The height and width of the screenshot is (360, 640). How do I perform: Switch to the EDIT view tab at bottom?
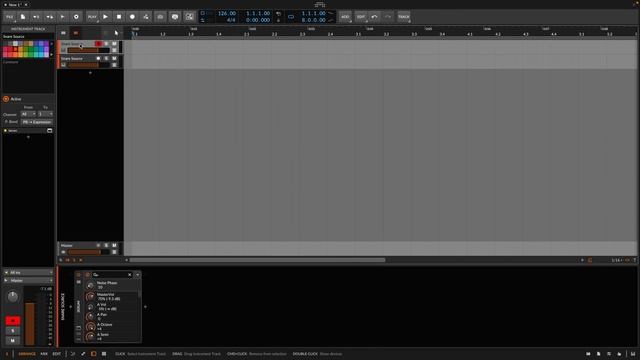(57, 354)
